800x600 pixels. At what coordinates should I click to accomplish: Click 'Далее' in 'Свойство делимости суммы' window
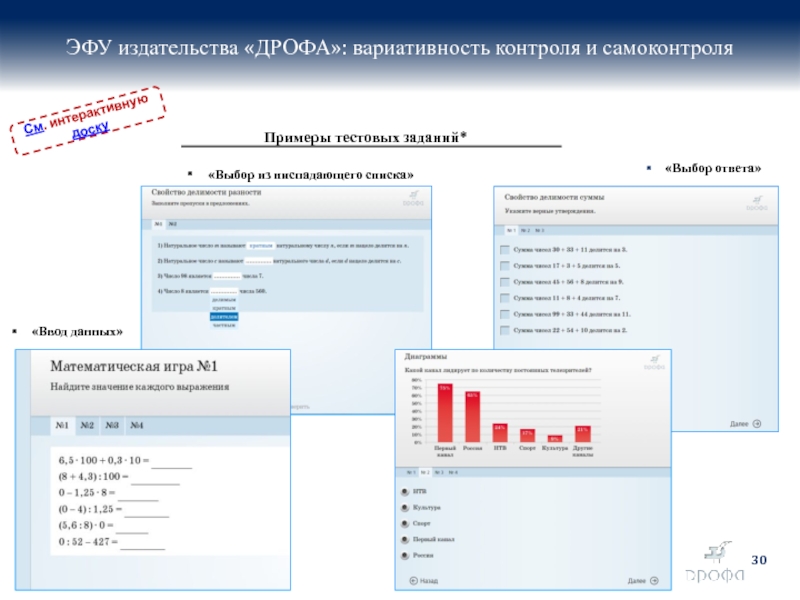(x=745, y=424)
